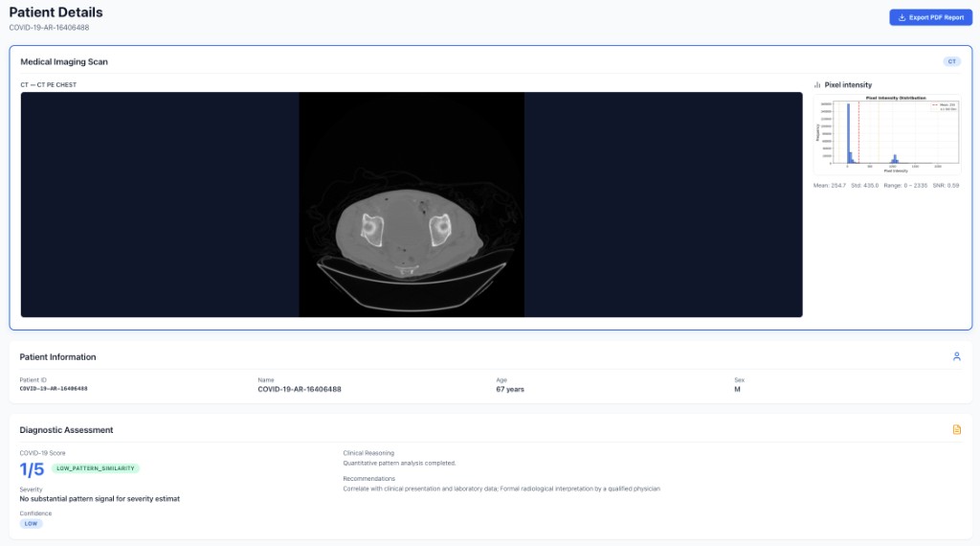Click the COVID-19 Score label
Viewport: 980px width, 546px height.
point(42,453)
